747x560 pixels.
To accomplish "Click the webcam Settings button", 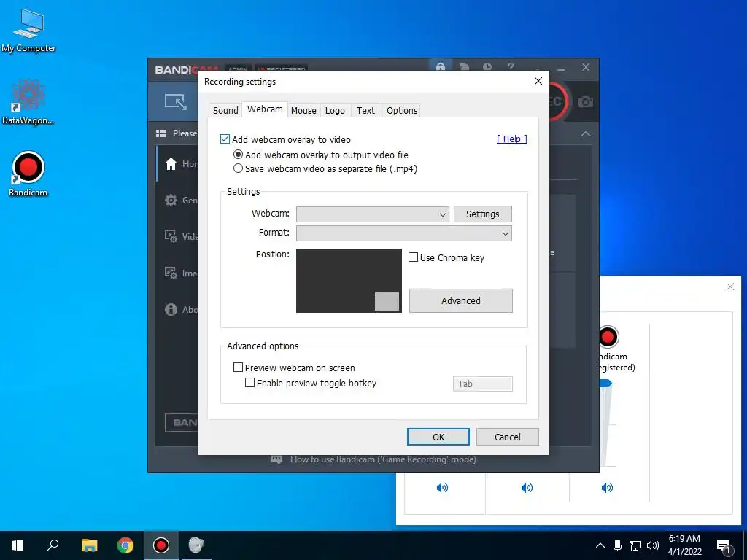I will coord(483,214).
